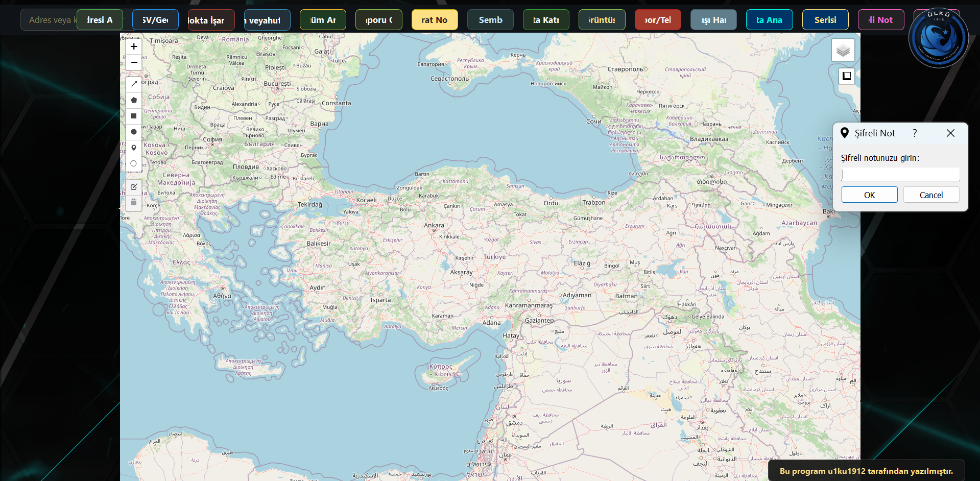This screenshot has height=481, width=980.
Task: Click the 'ıporu' button
Action: 379,20
